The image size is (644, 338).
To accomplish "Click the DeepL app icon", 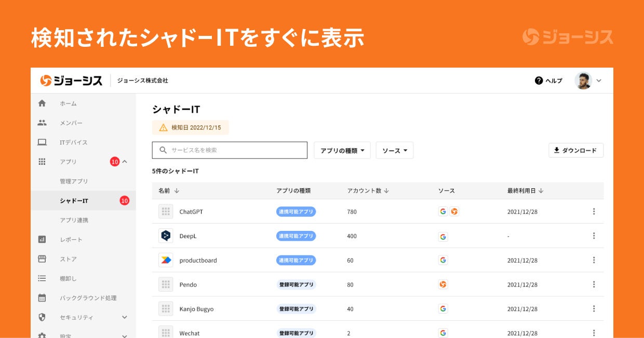I will tap(166, 236).
